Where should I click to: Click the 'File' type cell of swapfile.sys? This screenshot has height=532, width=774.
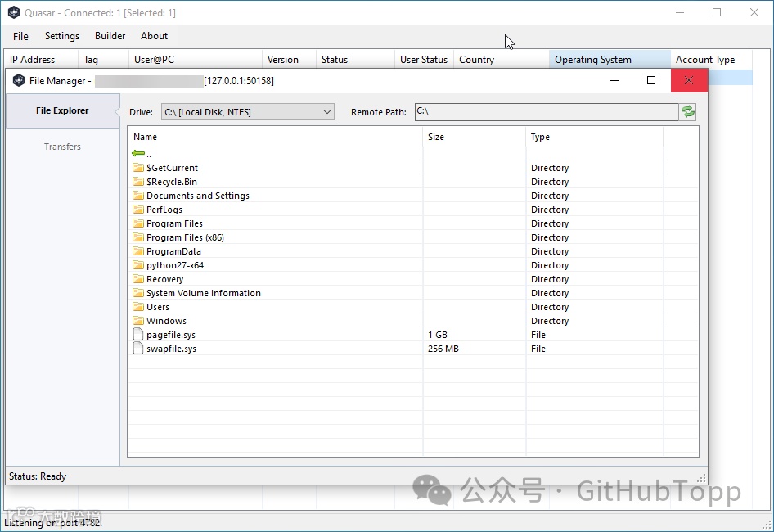538,349
